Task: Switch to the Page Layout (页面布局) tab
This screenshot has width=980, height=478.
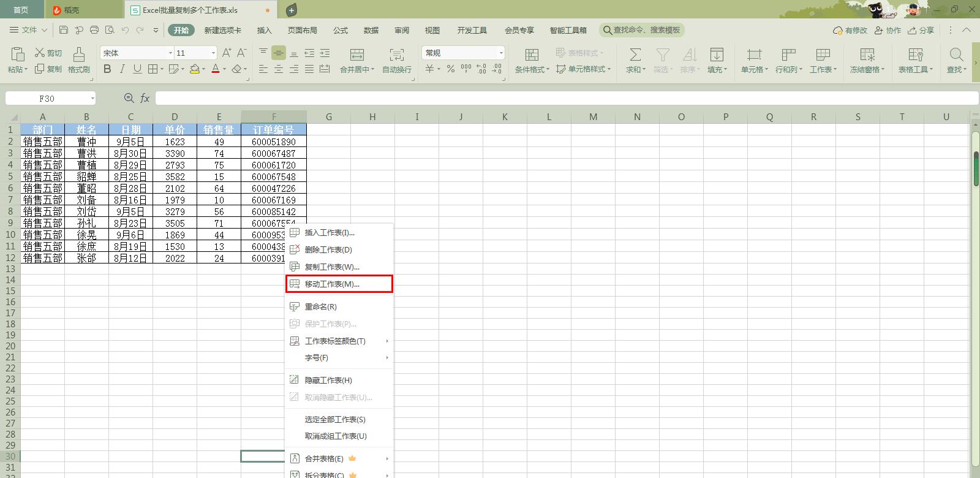Action: click(303, 30)
